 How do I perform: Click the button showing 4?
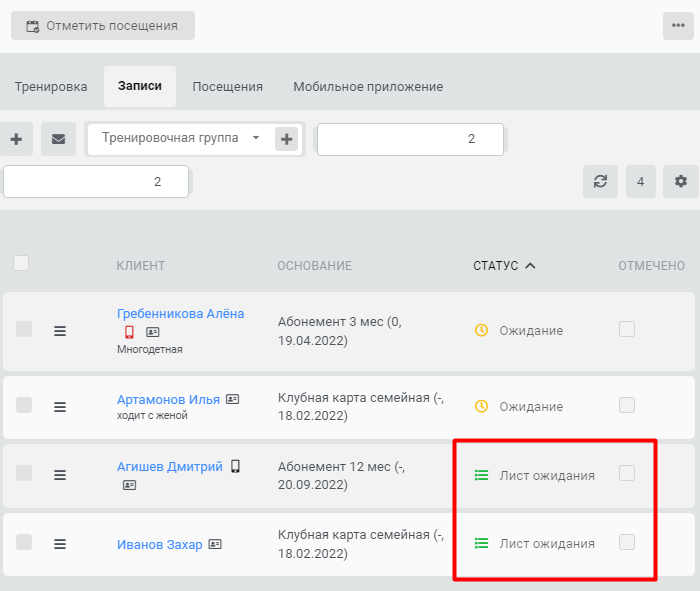(641, 182)
